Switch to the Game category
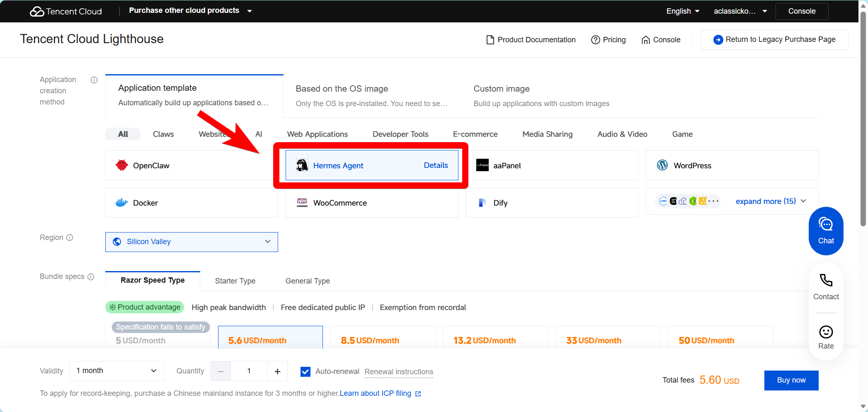 coord(682,134)
